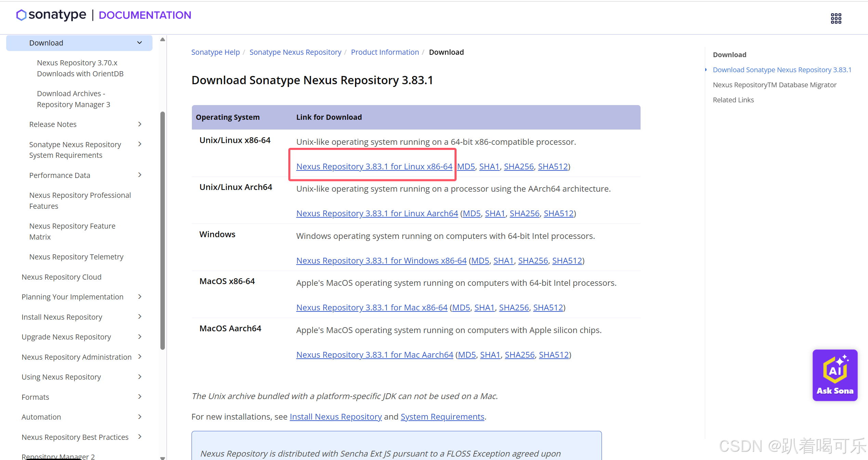This screenshot has height=460, width=868.
Task: Open Nexus Repository Cloud sidebar item
Action: 62,277
